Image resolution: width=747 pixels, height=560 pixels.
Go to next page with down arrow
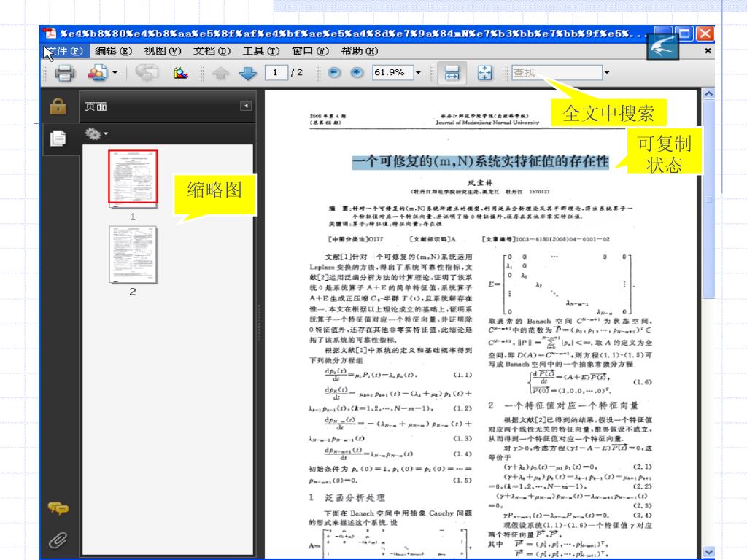click(248, 73)
